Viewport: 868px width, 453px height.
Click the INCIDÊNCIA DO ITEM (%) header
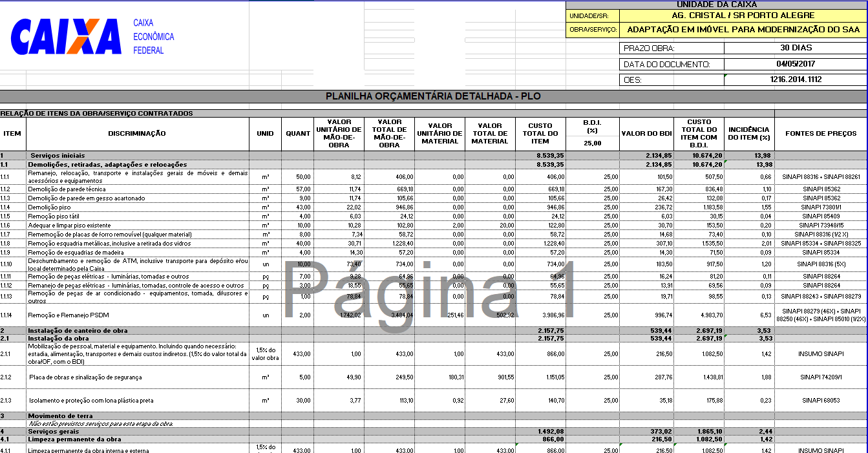click(x=748, y=134)
